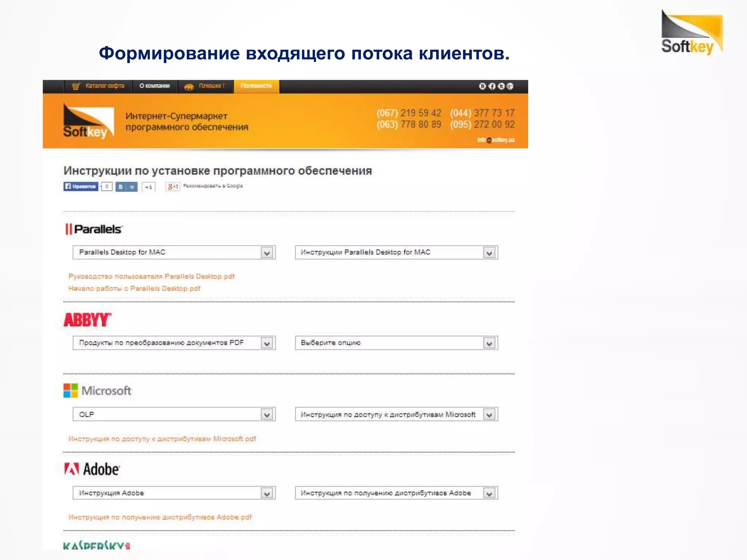The image size is (747, 560).
Task: Open Инструкция по получению дистрибутивов Adobe dropdown
Action: 396,493
